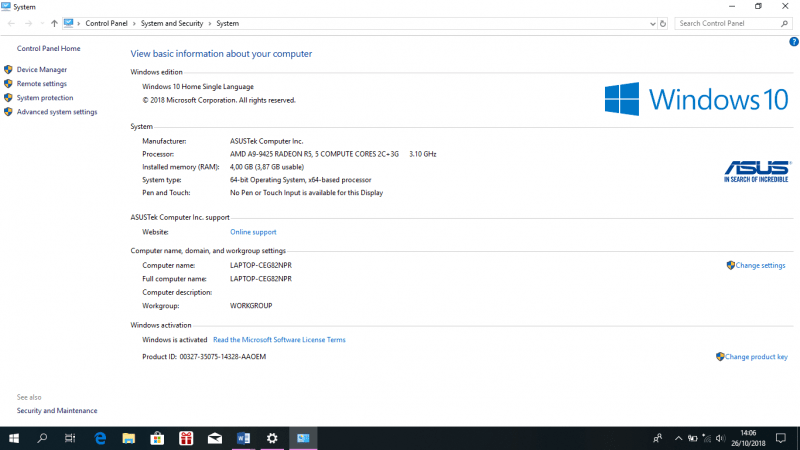800x450 pixels.
Task: Open Security and Maintenance link
Action: (x=57, y=411)
